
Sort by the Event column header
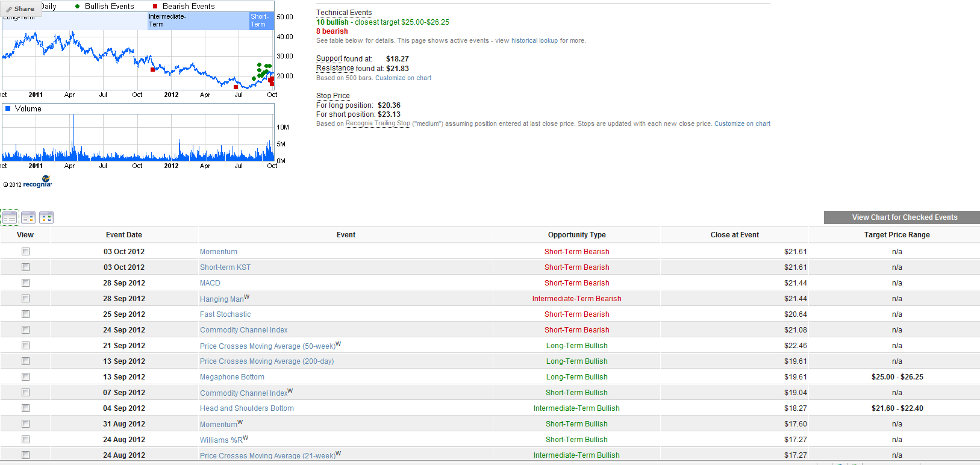[x=346, y=235]
